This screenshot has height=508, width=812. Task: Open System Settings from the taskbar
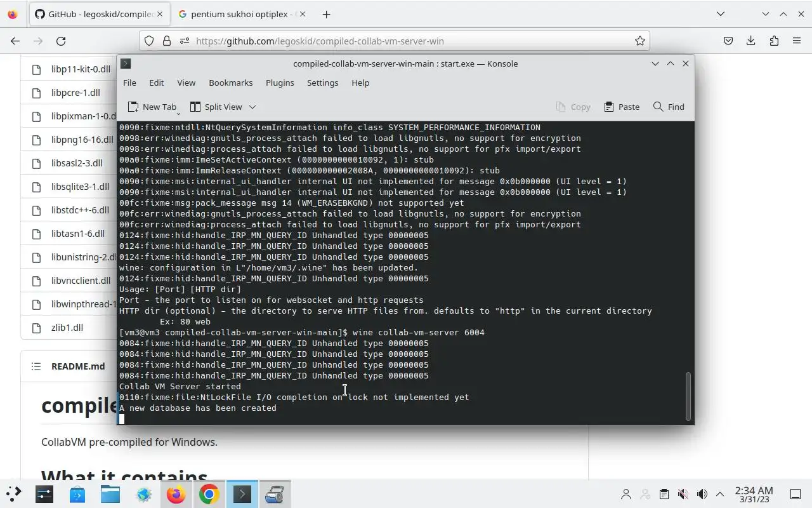tap(44, 494)
